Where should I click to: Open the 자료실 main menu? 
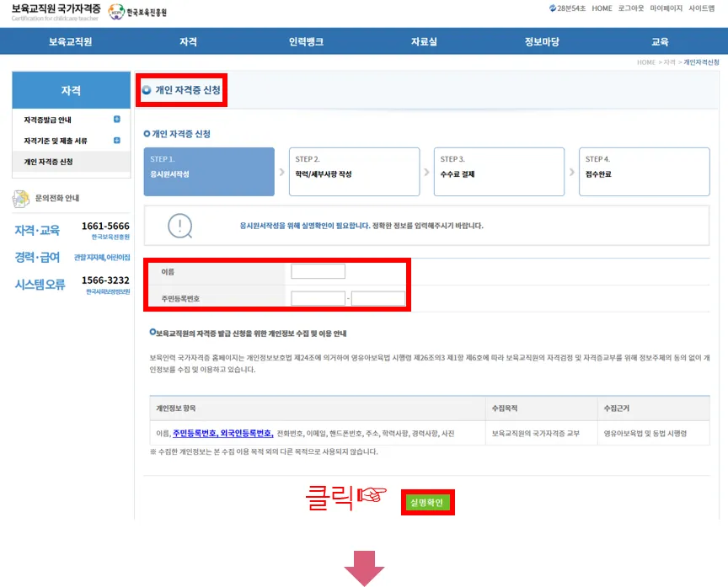(424, 41)
